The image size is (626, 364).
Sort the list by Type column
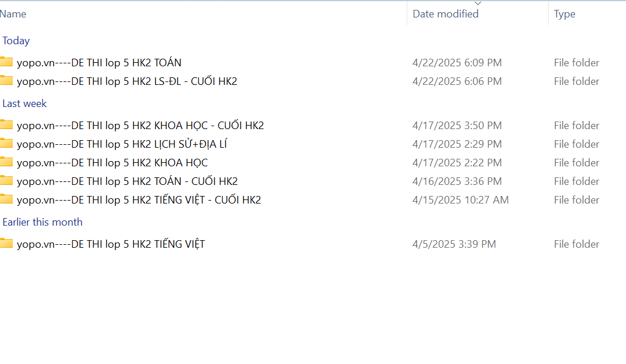pos(564,14)
